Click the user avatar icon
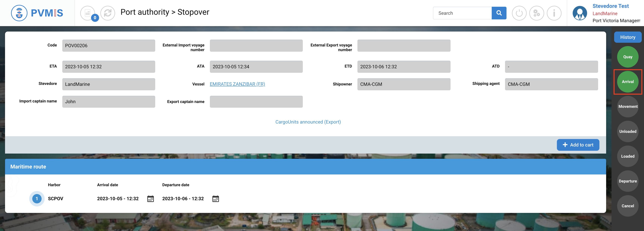The width and height of the screenshot is (644, 231). tap(580, 13)
